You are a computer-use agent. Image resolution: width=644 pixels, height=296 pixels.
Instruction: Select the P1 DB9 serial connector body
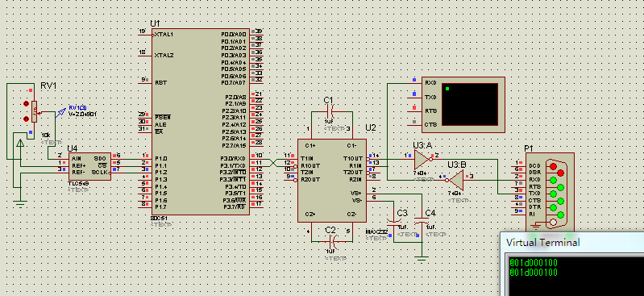[x=550, y=191]
